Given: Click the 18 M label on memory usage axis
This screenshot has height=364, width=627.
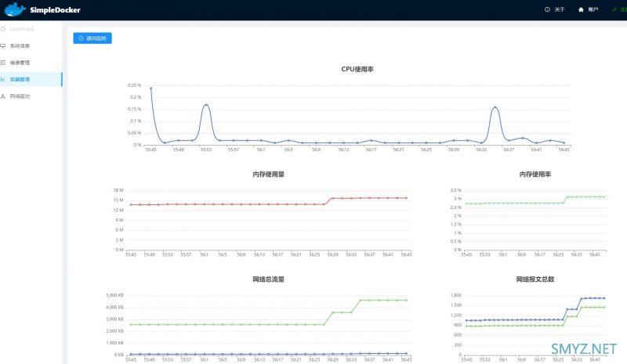Looking at the screenshot, I should [x=119, y=190].
